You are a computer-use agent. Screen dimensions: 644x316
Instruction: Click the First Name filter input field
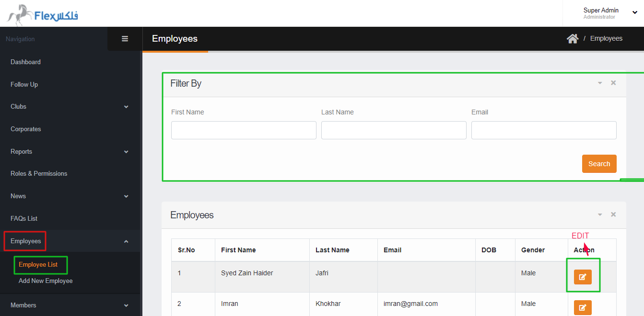tap(243, 130)
